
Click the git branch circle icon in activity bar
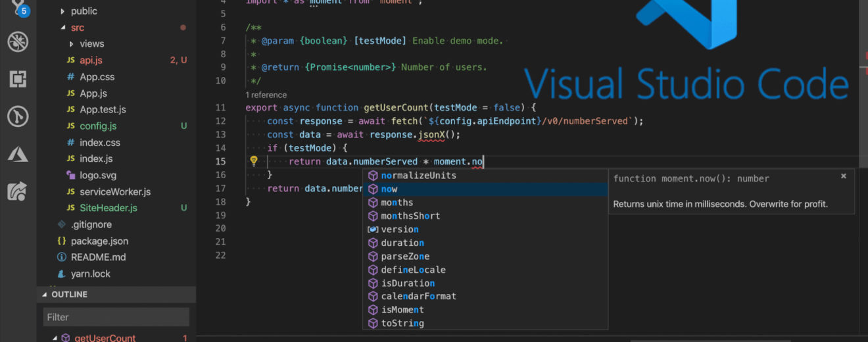pyautogui.click(x=18, y=117)
